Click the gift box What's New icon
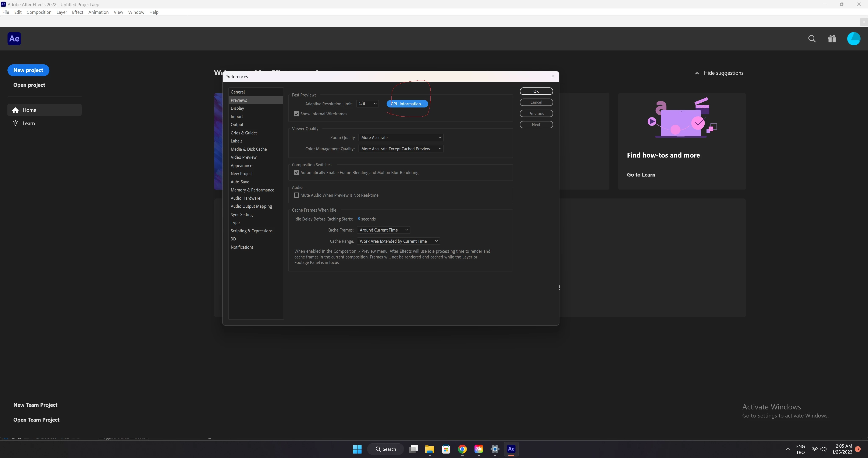This screenshot has height=458, width=868. tap(832, 39)
